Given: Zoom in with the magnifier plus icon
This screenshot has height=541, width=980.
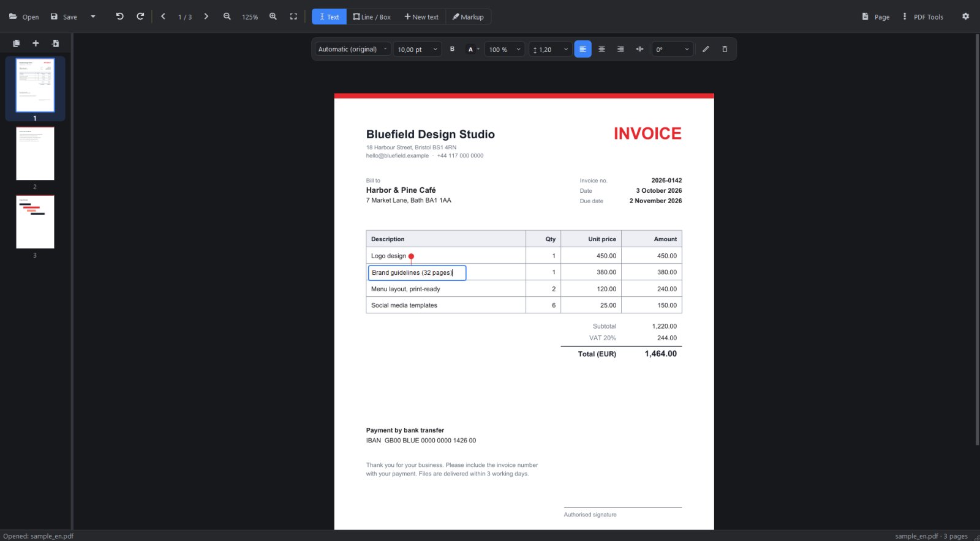Looking at the screenshot, I should (273, 17).
